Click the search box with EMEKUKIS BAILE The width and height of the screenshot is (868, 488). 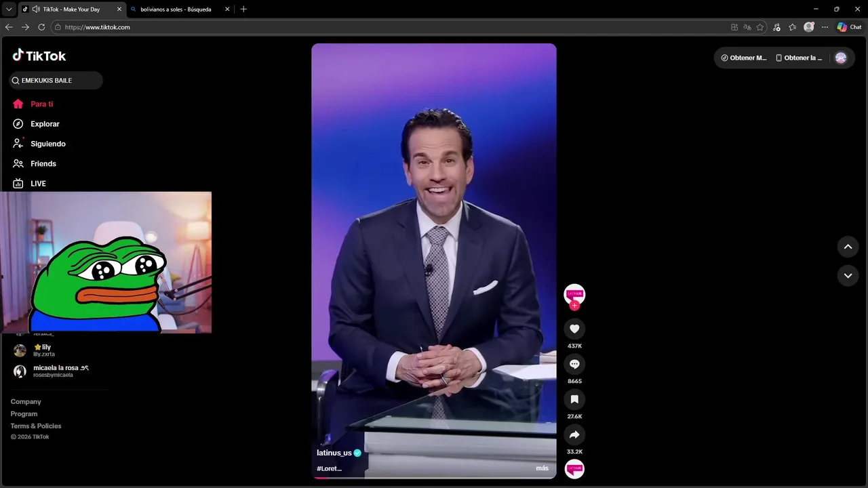56,80
